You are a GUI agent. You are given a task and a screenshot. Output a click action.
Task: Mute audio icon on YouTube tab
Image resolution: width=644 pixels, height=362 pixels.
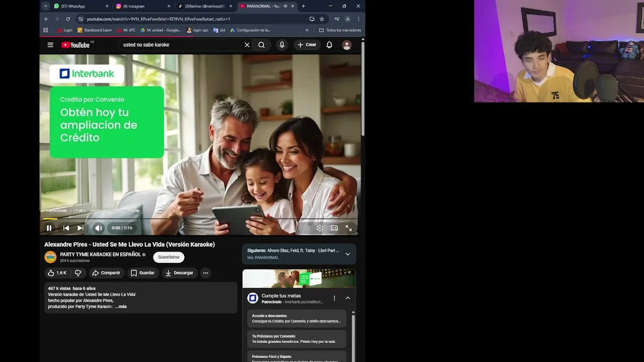click(285, 6)
